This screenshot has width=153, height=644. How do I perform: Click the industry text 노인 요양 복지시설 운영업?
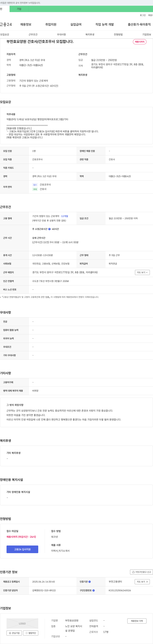[x=74, y=628]
